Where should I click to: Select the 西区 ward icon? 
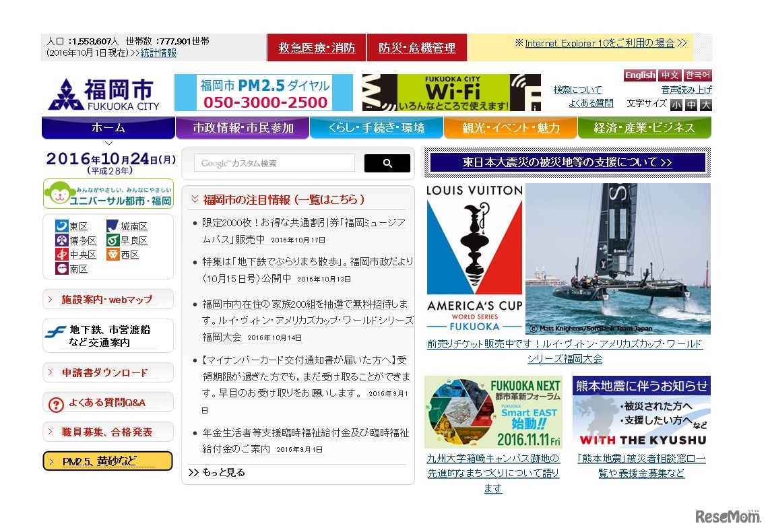click(113, 255)
